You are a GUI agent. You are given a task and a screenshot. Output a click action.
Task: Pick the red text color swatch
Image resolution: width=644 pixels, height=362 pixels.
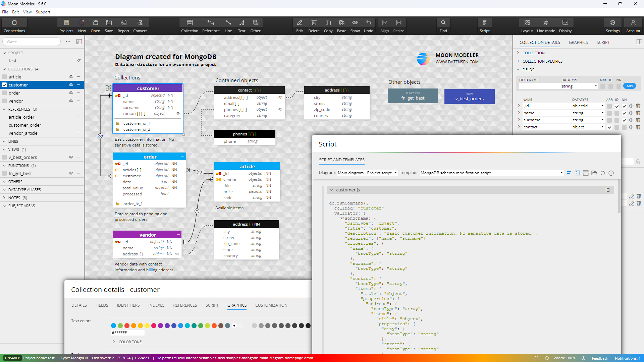point(127,325)
